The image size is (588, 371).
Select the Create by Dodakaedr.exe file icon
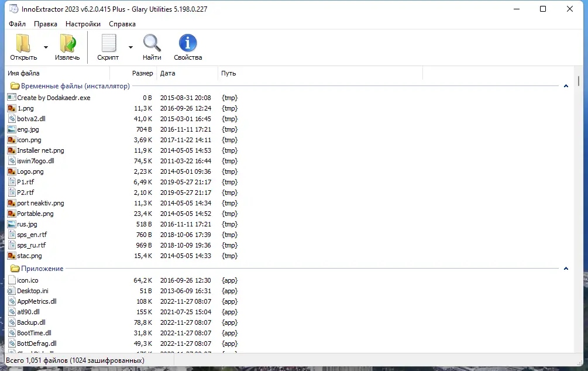tap(12, 98)
